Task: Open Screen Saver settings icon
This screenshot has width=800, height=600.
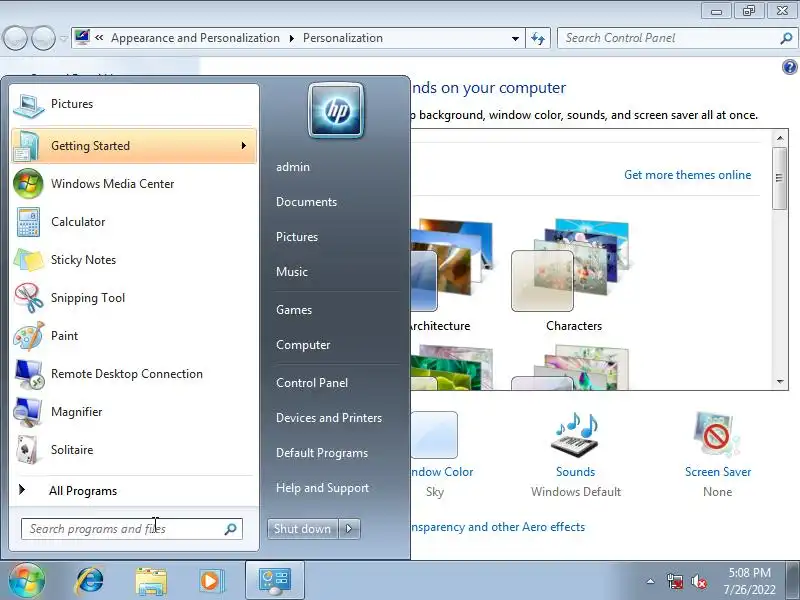Action: click(716, 435)
